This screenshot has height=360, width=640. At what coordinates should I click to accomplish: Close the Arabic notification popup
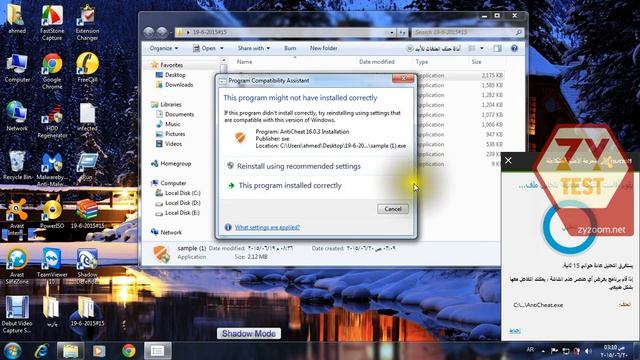point(508,160)
